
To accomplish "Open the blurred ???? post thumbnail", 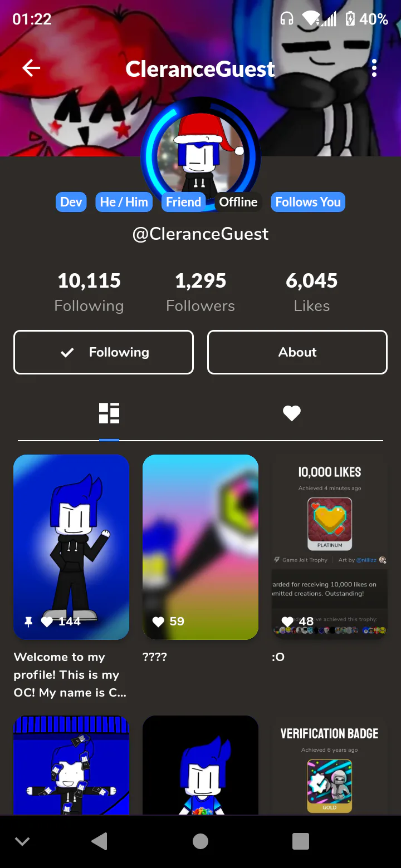I will (200, 547).
